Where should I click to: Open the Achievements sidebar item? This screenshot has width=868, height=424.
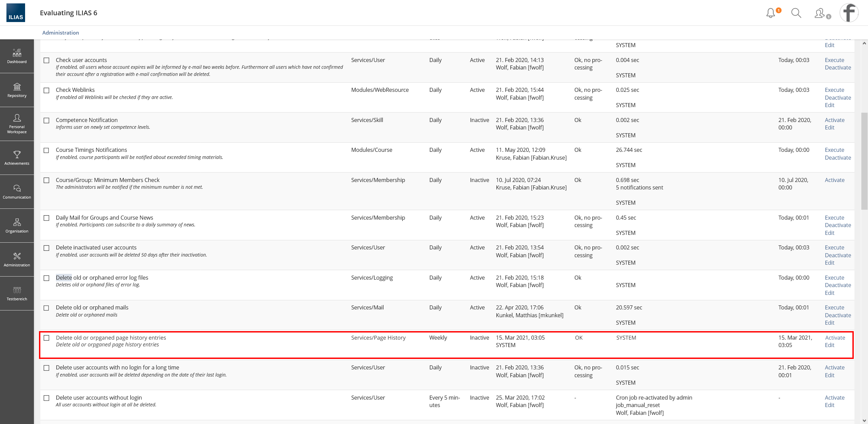pyautogui.click(x=17, y=158)
